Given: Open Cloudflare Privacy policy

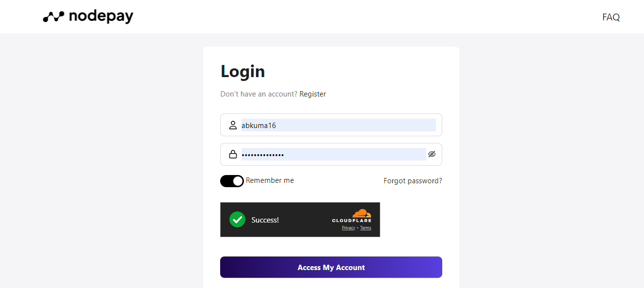Looking at the screenshot, I should [x=348, y=228].
